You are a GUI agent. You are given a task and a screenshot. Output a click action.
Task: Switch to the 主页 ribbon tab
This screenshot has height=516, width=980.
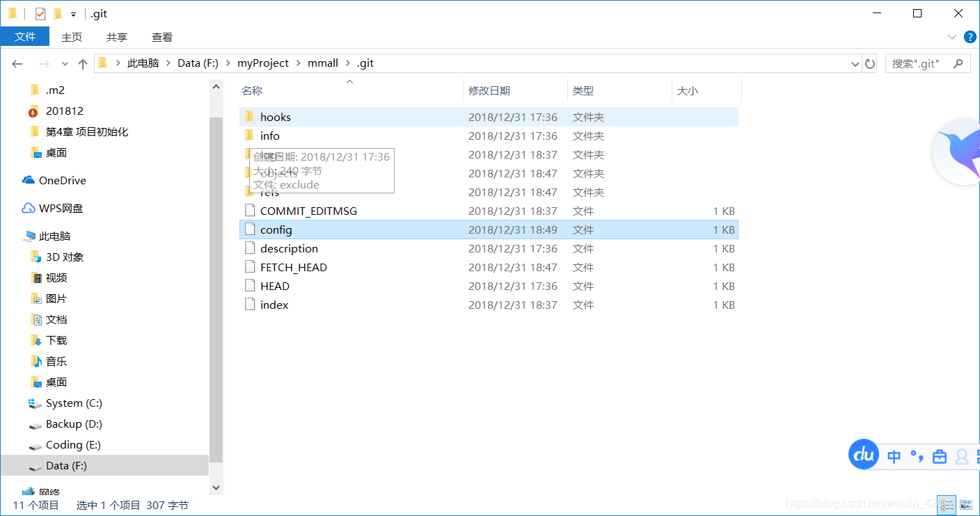[72, 37]
